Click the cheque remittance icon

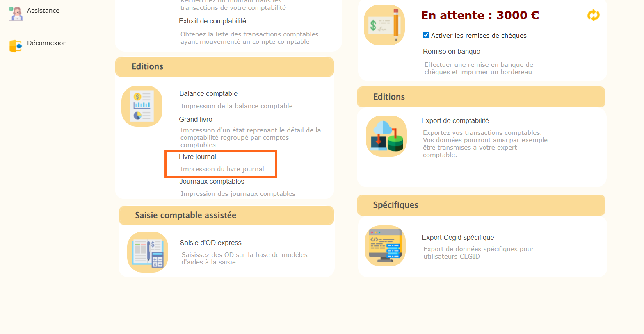(384, 25)
